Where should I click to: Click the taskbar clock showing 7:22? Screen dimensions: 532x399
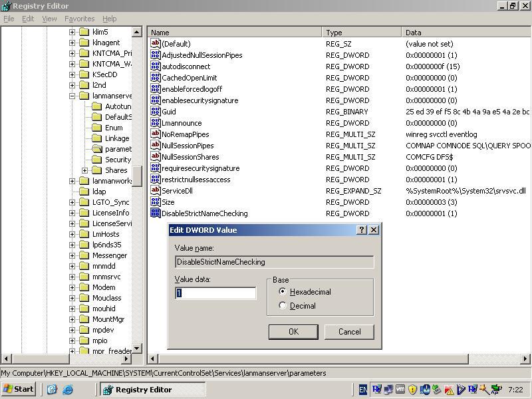(515, 390)
